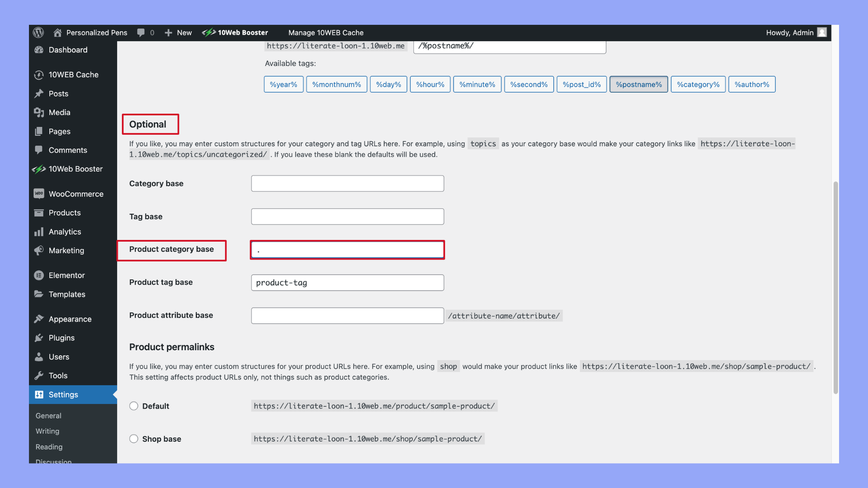This screenshot has height=488, width=868.
Task: Open the Plugins menu item
Action: pos(73,338)
